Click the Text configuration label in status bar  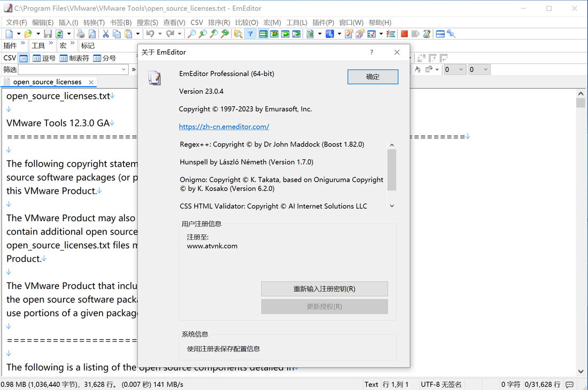click(372, 384)
